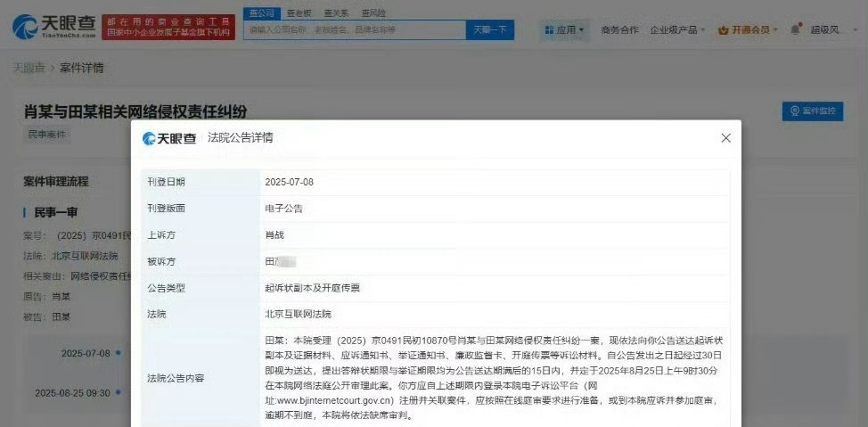Click the 电子公告 value
This screenshot has height=427, width=868.
[284, 209]
